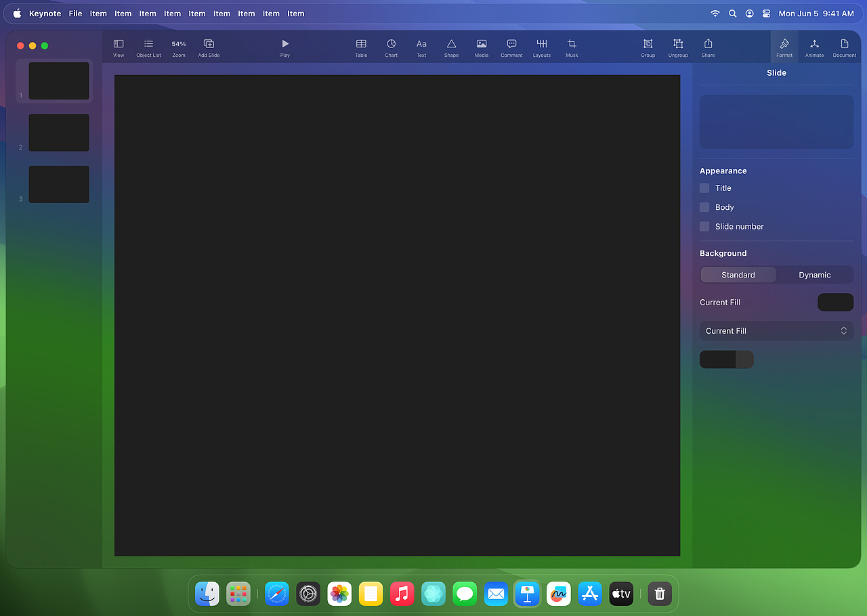Switch background to Dynamic
Screen dimensions: 867x616
814,275
